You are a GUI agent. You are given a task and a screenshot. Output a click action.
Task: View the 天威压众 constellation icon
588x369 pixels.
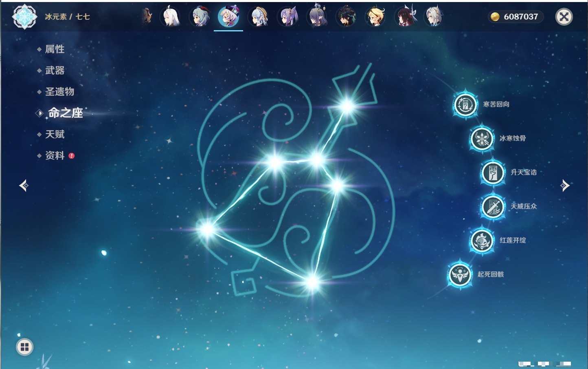(x=493, y=207)
